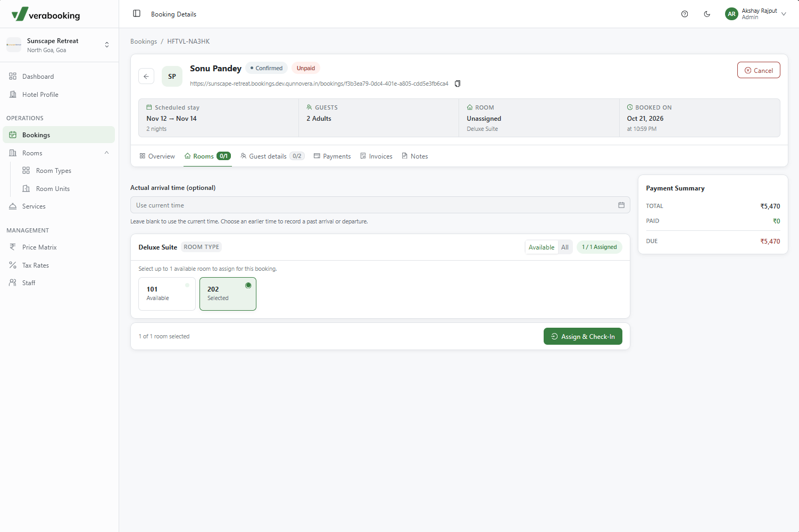The width and height of the screenshot is (799, 532).
Task: Click Assign & Check-In button
Action: tap(583, 336)
